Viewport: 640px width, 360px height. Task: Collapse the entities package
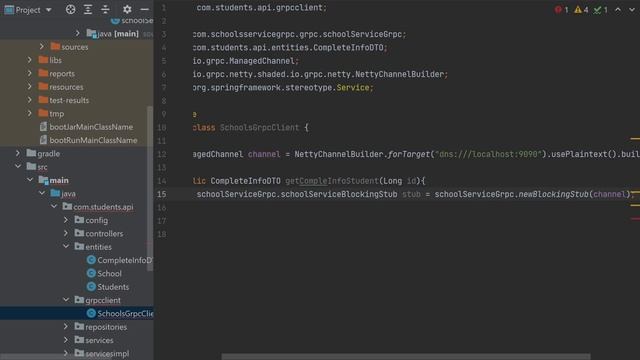coord(66,247)
